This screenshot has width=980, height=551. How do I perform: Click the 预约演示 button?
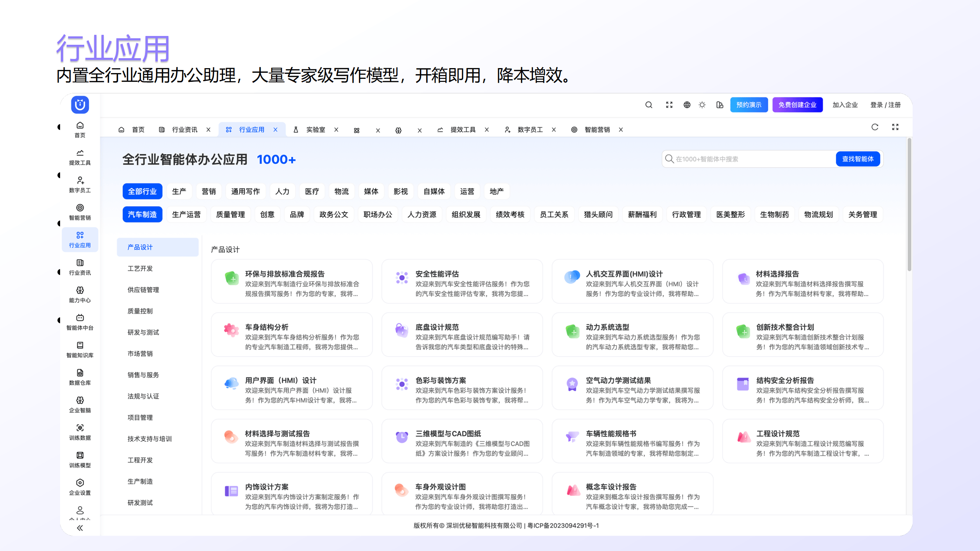tap(748, 105)
